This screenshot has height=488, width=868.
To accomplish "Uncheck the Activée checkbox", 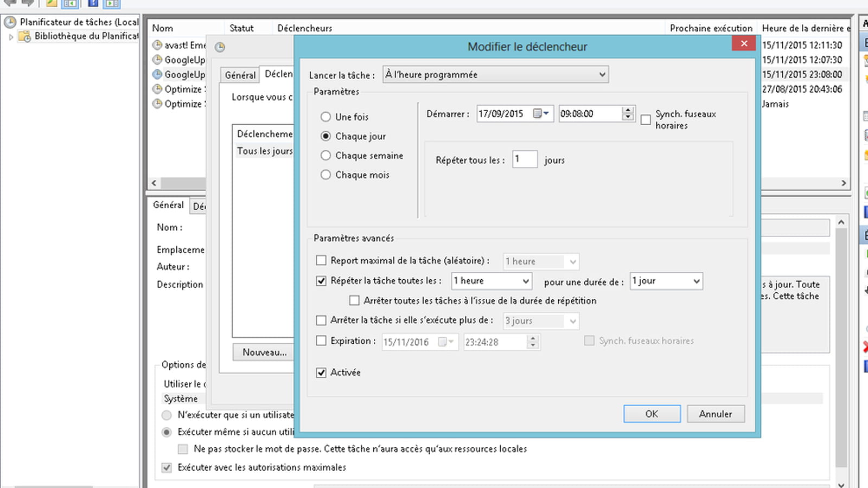I will [x=321, y=373].
